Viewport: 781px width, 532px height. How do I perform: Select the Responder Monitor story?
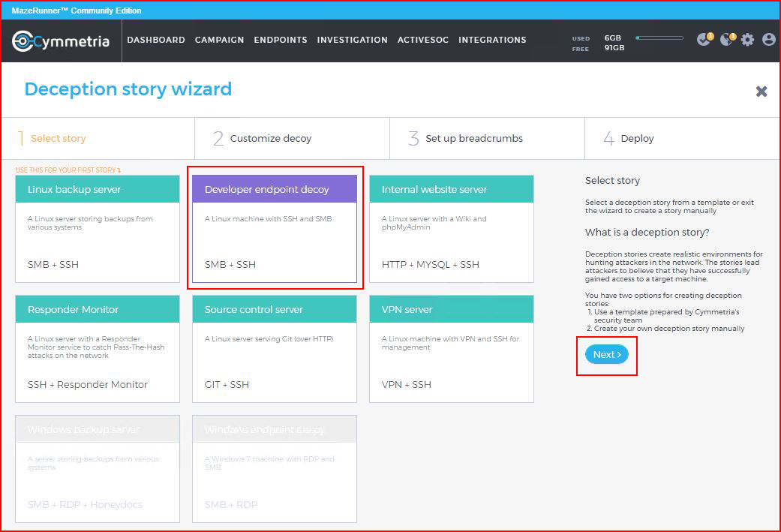pyautogui.click(x=98, y=349)
